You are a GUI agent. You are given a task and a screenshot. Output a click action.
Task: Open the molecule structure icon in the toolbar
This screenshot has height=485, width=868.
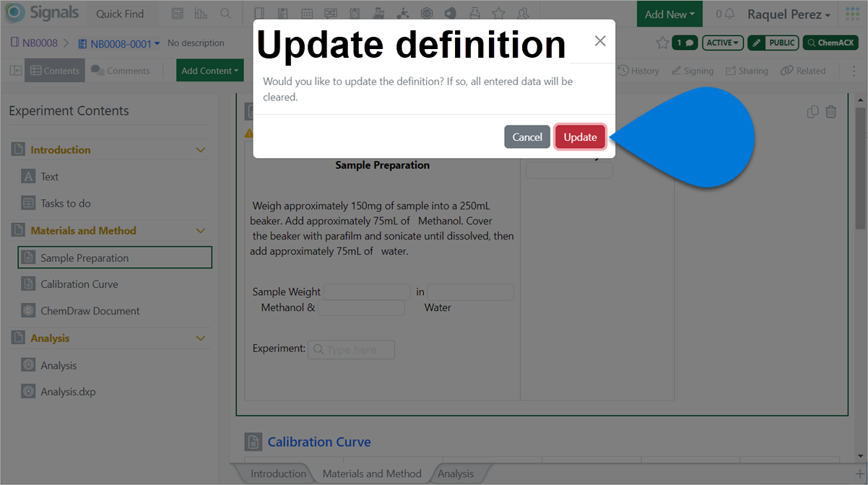(x=402, y=12)
